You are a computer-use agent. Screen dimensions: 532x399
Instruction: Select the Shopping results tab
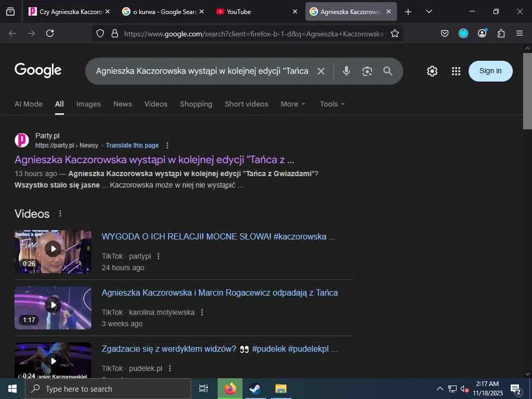[x=196, y=104]
